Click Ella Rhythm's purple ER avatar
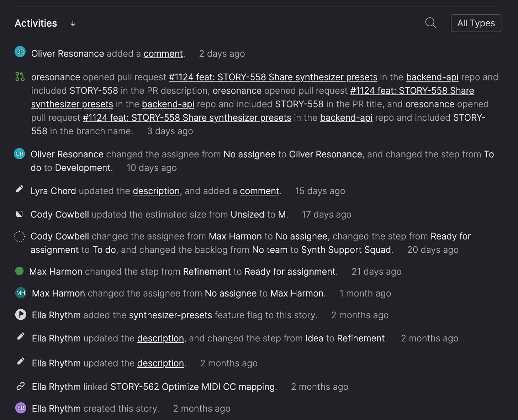Screen dimensions: 518x420 coord(21,408)
